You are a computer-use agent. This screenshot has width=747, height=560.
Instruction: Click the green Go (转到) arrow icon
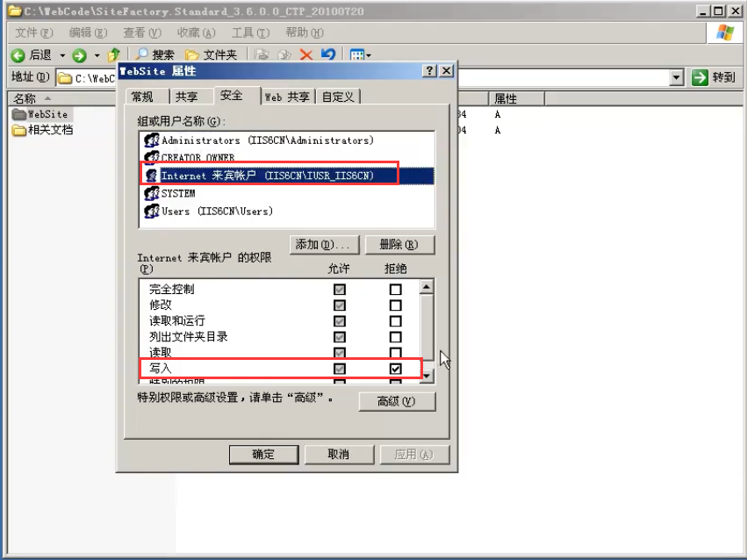[700, 77]
